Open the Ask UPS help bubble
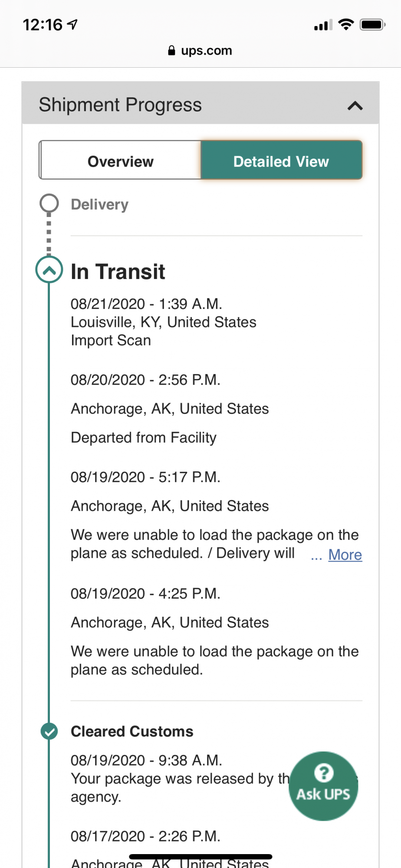 [x=323, y=786]
